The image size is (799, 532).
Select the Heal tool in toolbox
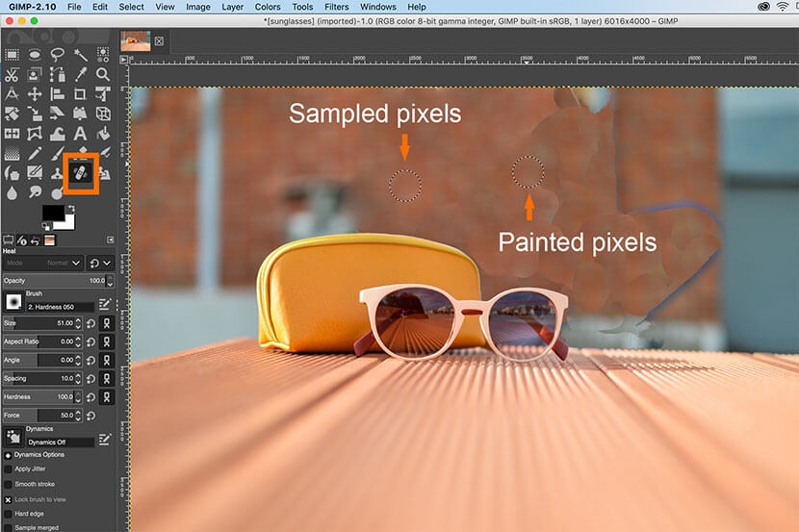80,174
